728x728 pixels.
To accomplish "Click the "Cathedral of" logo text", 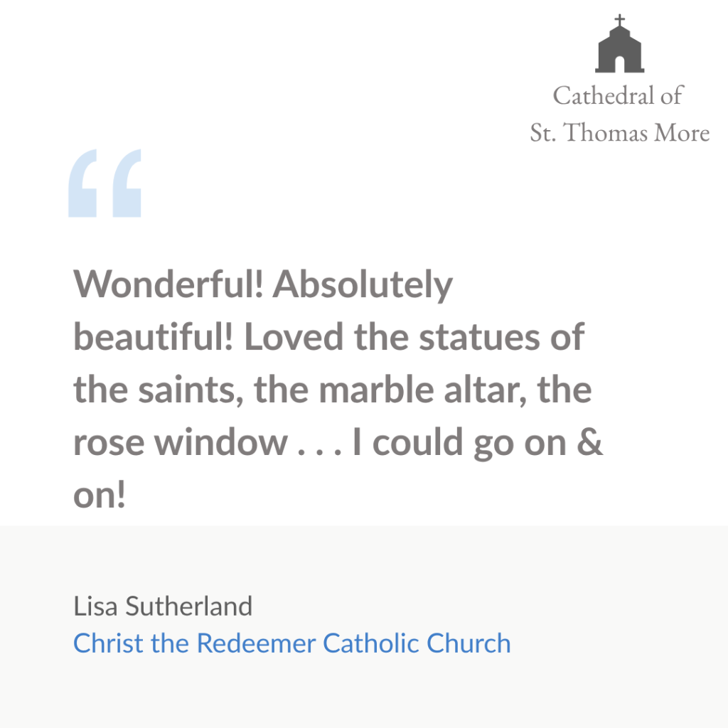I will pyautogui.click(x=618, y=95).
